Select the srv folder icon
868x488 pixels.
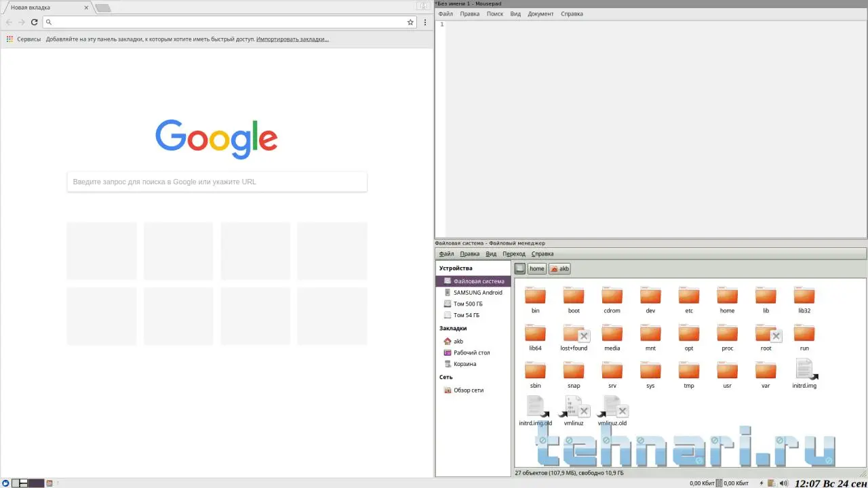(612, 370)
